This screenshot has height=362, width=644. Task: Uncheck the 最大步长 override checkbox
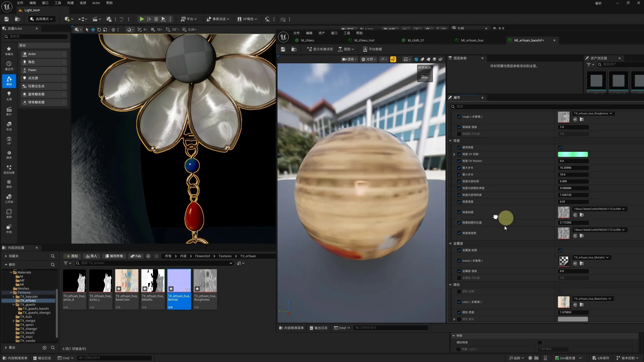point(459,168)
